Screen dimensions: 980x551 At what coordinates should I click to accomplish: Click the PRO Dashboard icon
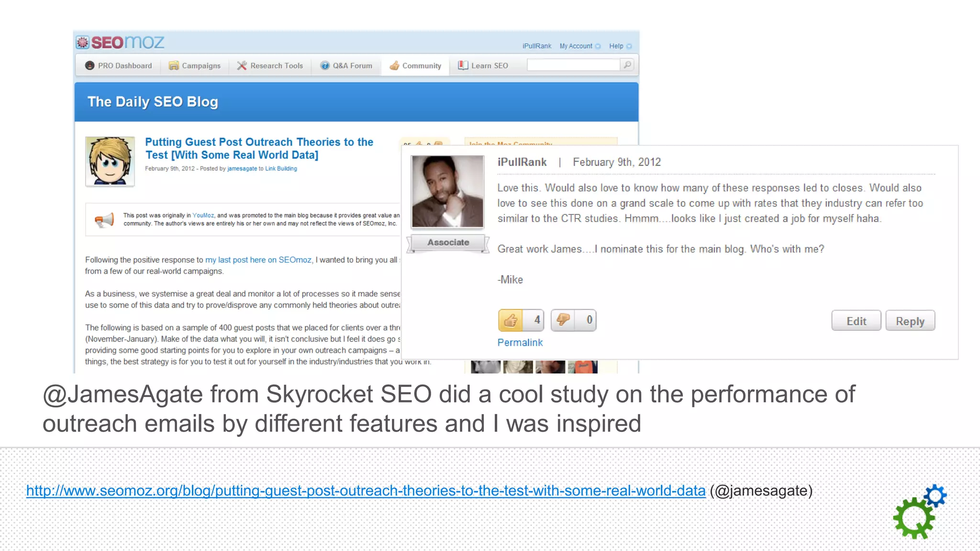tap(89, 66)
